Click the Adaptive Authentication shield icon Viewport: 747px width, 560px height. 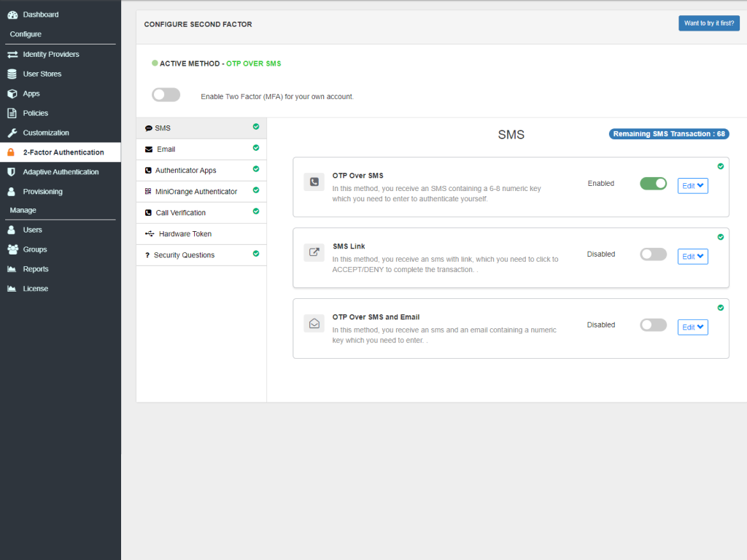[x=12, y=172]
